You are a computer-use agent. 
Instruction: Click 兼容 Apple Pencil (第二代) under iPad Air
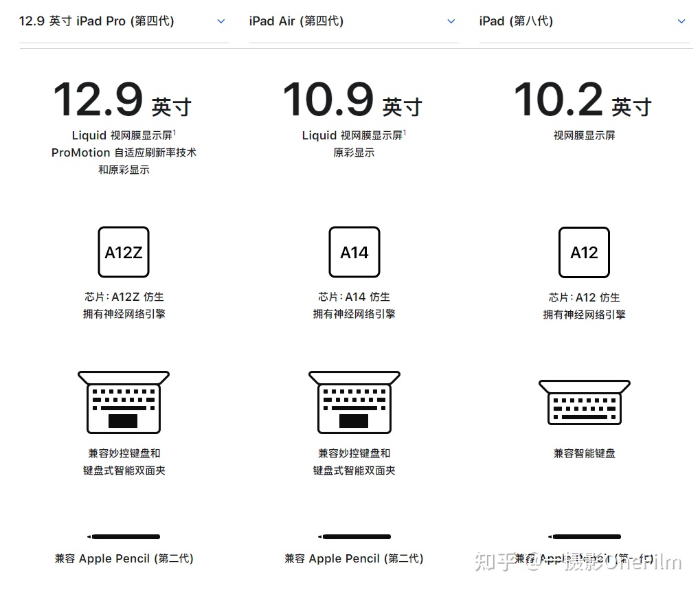pyautogui.click(x=354, y=559)
